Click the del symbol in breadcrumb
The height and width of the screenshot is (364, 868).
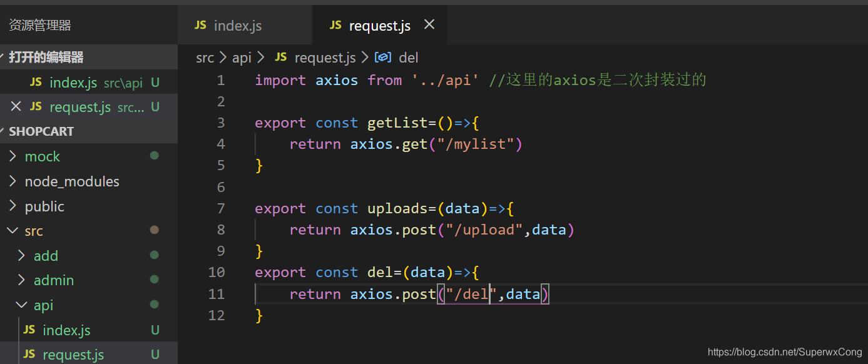[409, 58]
